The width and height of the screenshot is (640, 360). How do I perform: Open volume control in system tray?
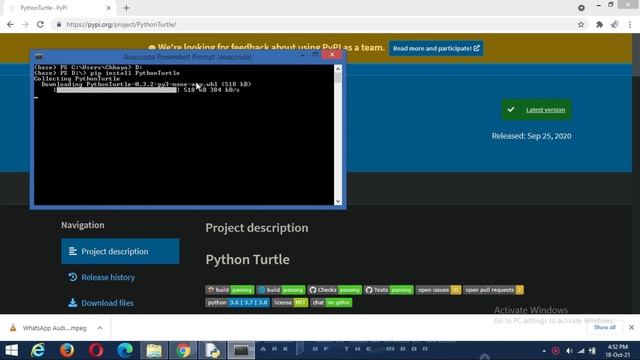coord(569,351)
